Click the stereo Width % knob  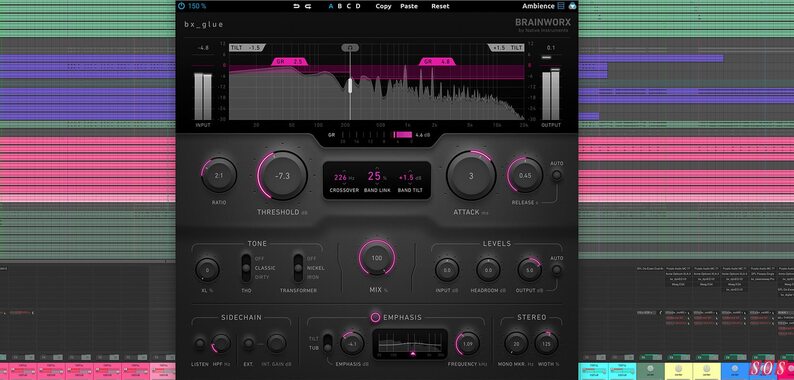tap(546, 344)
